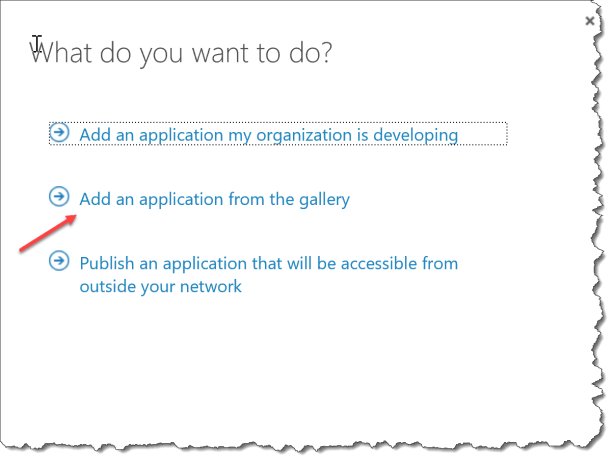This screenshot has height=463, width=615.
Task: Select 'Add an application from the gallery'
Action: [214, 199]
